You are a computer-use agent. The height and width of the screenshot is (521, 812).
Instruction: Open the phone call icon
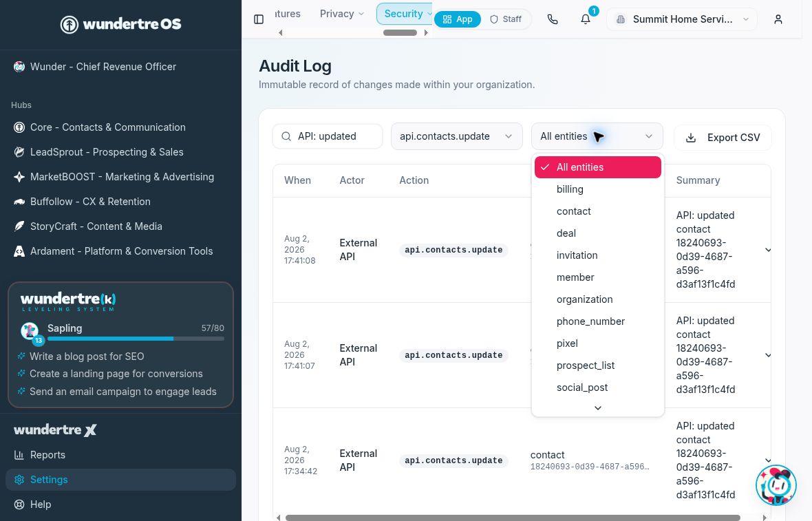[x=553, y=19]
